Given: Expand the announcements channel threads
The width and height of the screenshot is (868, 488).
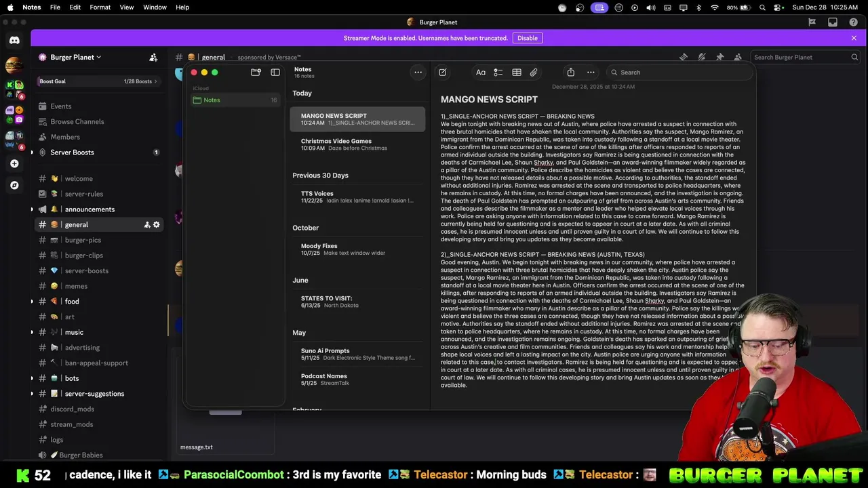Looking at the screenshot, I should [x=33, y=209].
